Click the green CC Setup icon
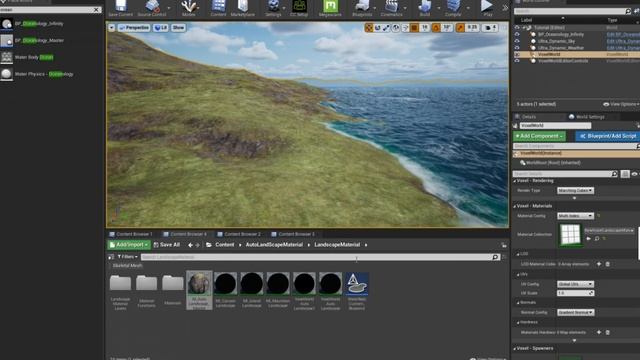This screenshot has height=360, width=640. [299, 8]
